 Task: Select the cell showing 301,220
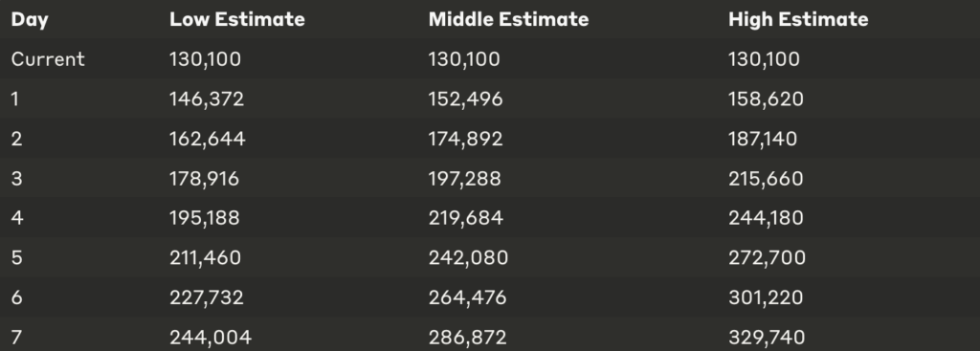coord(766,297)
